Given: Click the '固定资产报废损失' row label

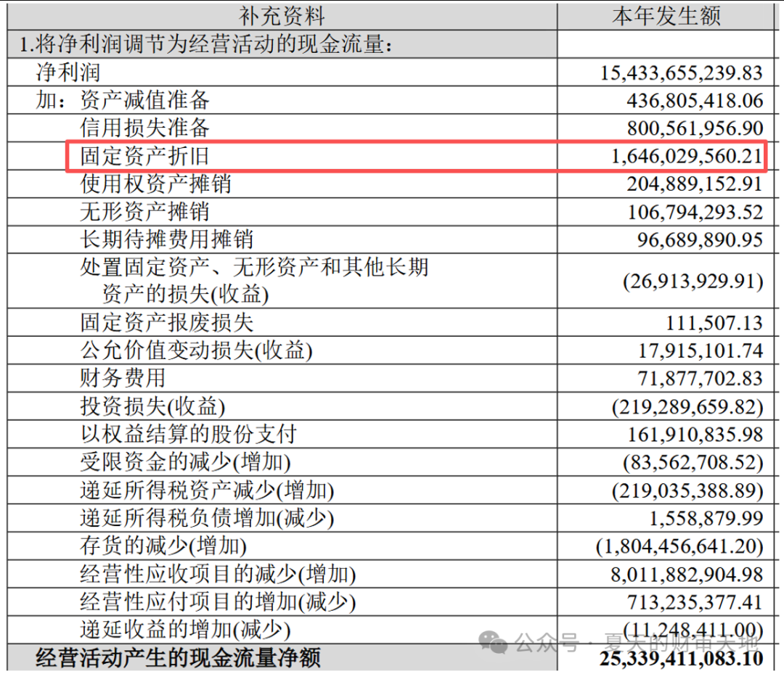Looking at the screenshot, I should [x=166, y=323].
